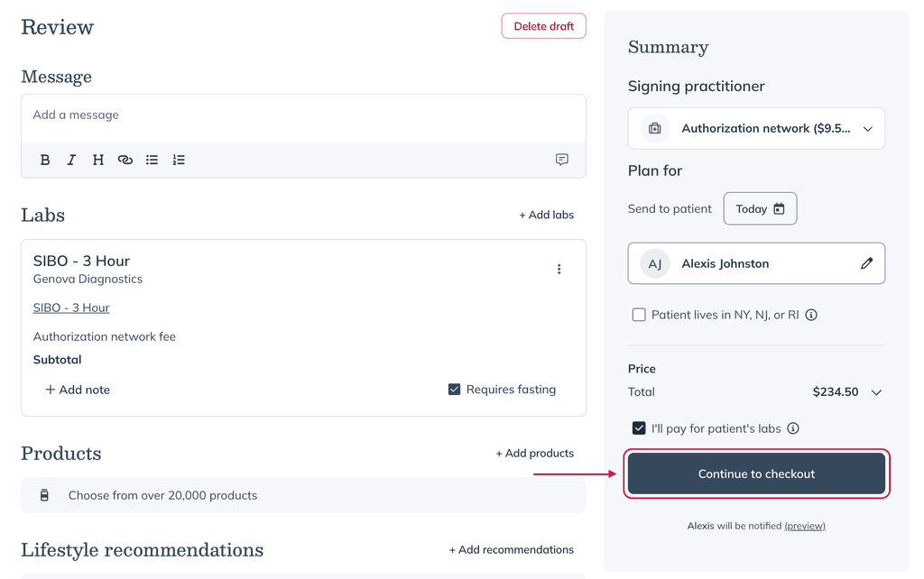Image resolution: width=924 pixels, height=579 pixels.
Task: Click the supplement bottle icon in Products
Action: (44, 495)
